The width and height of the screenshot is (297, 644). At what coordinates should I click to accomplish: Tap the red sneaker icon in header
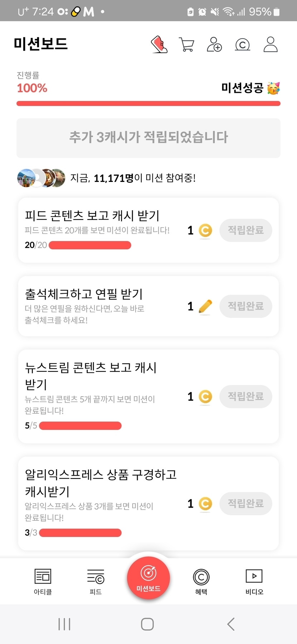pos(159,45)
